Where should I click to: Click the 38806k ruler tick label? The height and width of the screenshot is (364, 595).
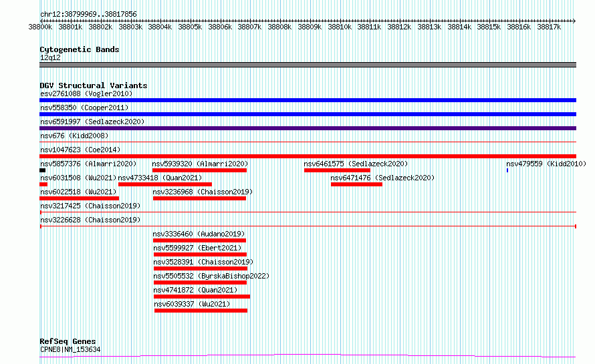tap(220, 27)
